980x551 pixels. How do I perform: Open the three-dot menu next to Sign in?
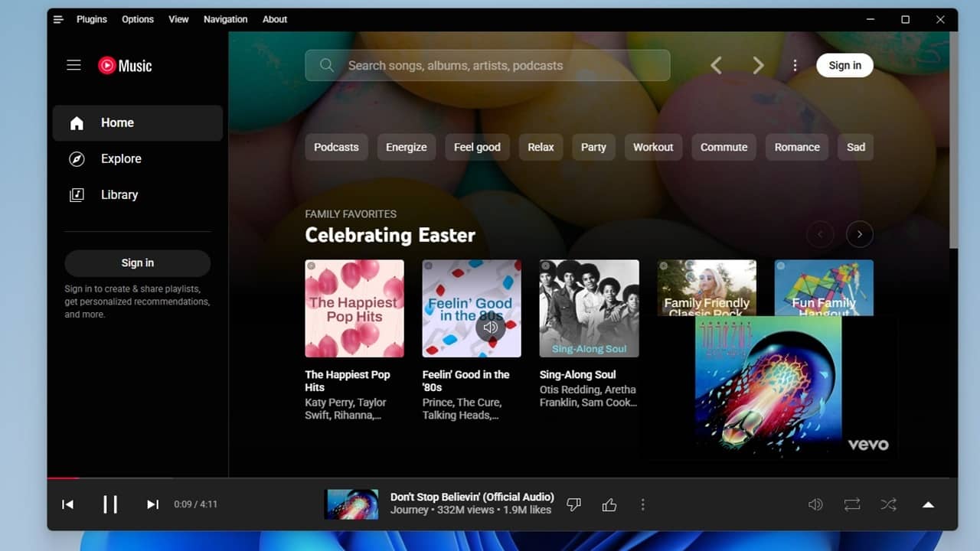795,65
